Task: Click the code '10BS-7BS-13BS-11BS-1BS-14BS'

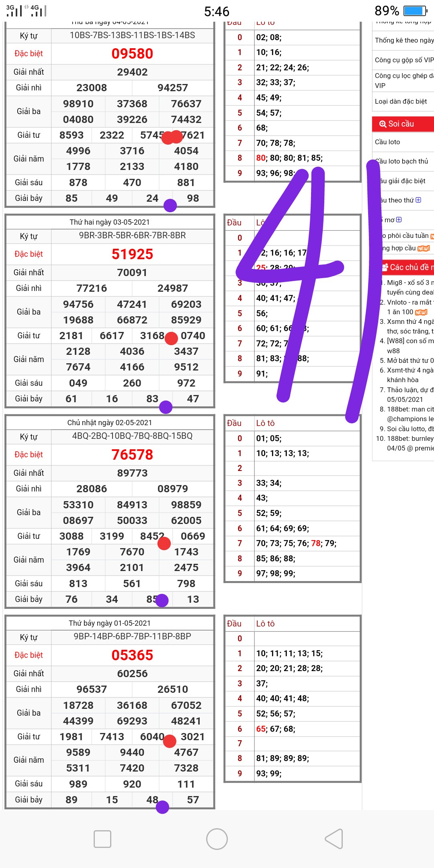Action: pos(132,35)
